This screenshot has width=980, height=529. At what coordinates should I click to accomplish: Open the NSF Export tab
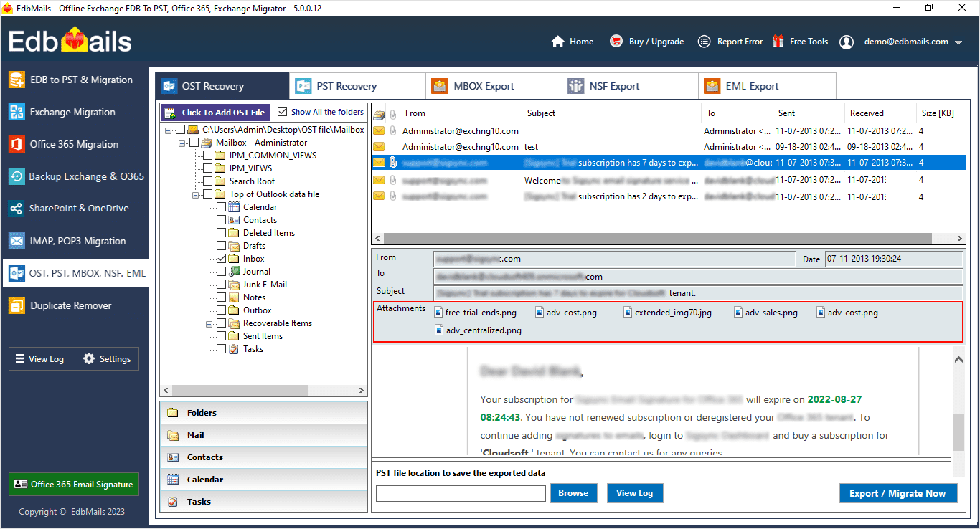[630, 86]
